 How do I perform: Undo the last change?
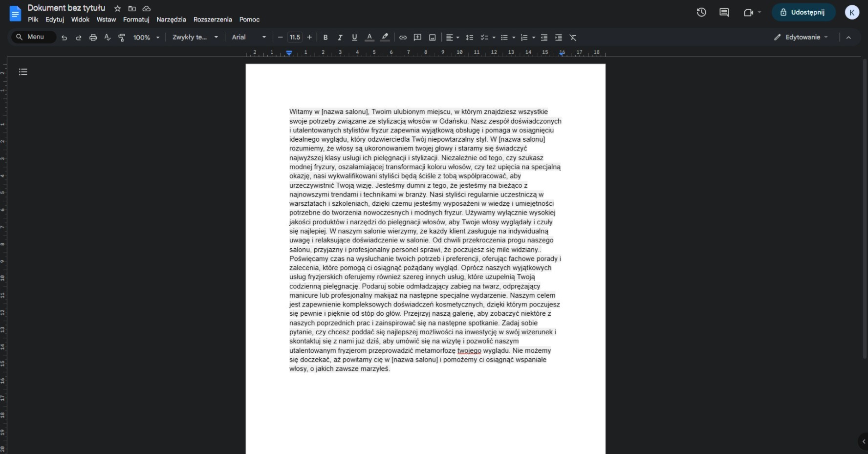click(64, 37)
